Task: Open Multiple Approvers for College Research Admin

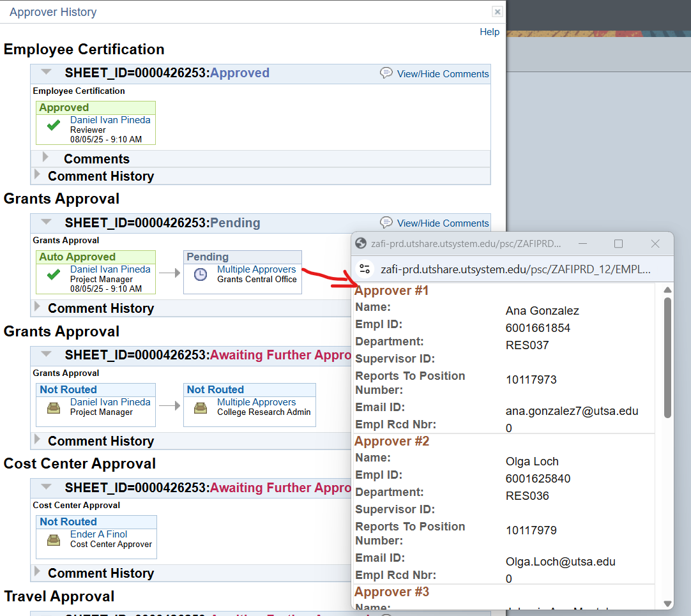Action: click(x=257, y=402)
